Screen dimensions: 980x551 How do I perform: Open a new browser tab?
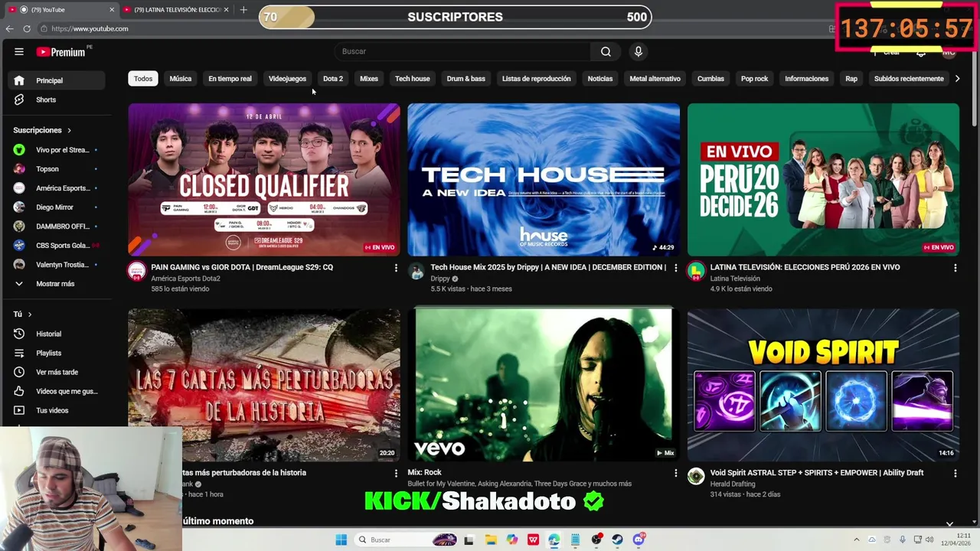click(243, 9)
